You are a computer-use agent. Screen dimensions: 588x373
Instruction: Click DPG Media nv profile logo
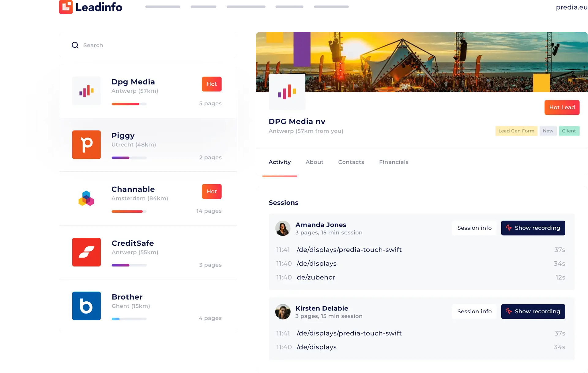(x=287, y=92)
